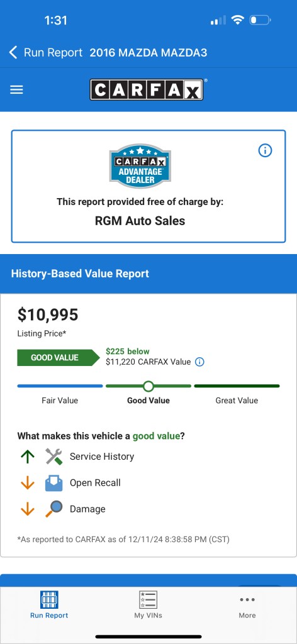Click the CARFAX logo in the header
297x644 pixels.
[147, 89]
